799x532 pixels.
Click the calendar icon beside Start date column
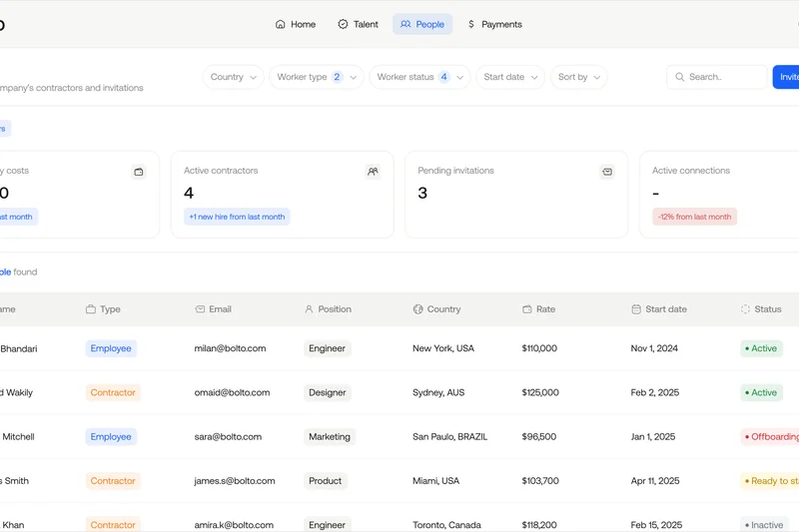(636, 309)
